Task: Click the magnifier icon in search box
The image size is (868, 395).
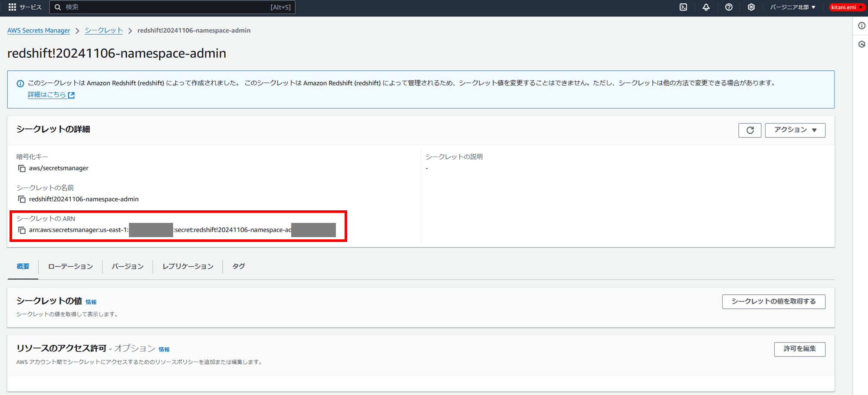Action: pos(58,7)
